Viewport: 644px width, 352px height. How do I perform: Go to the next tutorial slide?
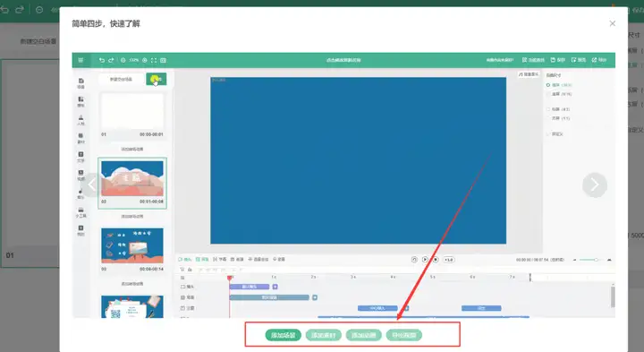594,185
